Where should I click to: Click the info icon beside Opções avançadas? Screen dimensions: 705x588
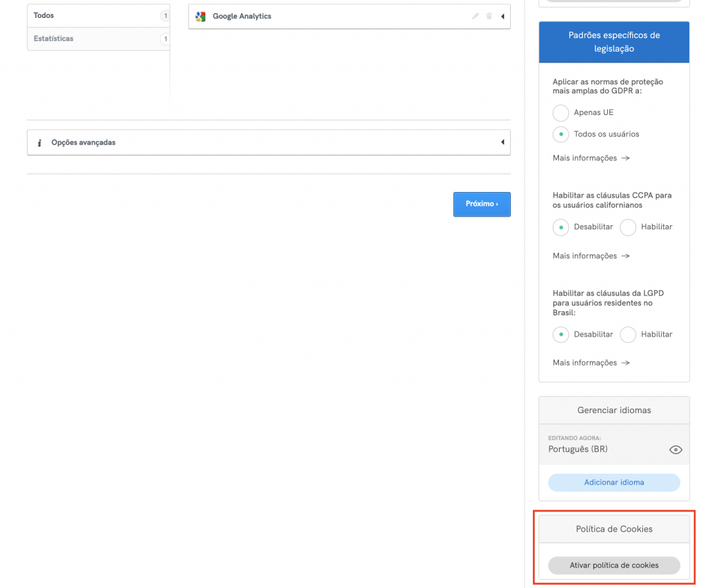pos(40,143)
